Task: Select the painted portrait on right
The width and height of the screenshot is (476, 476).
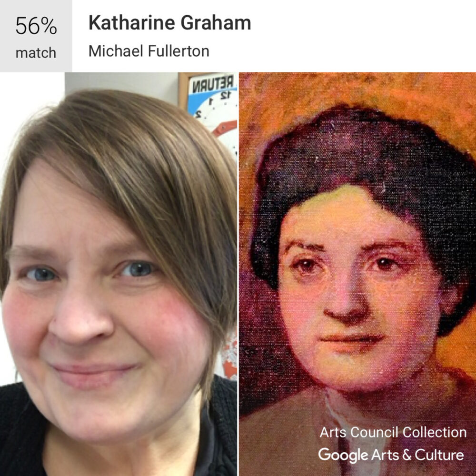Action: (x=357, y=274)
